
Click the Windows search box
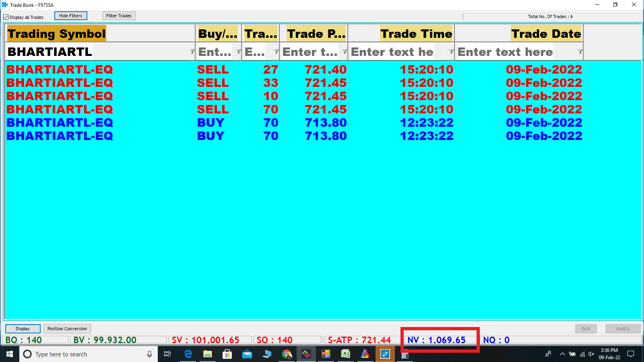coord(89,354)
